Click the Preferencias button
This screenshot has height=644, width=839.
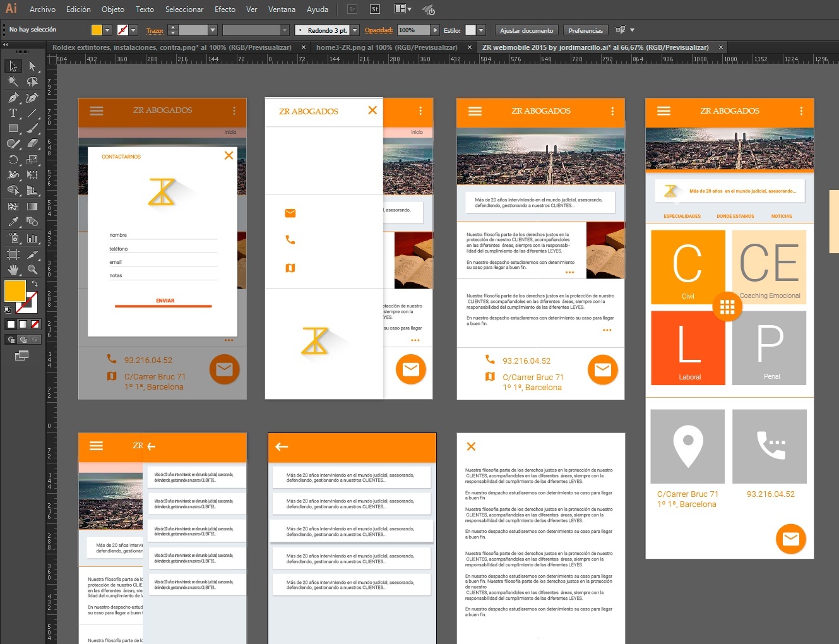(585, 30)
